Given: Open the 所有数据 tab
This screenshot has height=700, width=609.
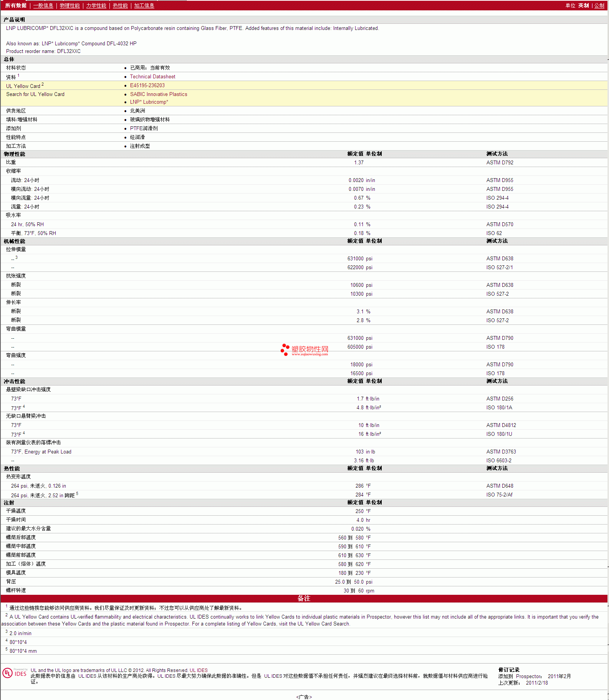Looking at the screenshot, I should coord(16,5).
